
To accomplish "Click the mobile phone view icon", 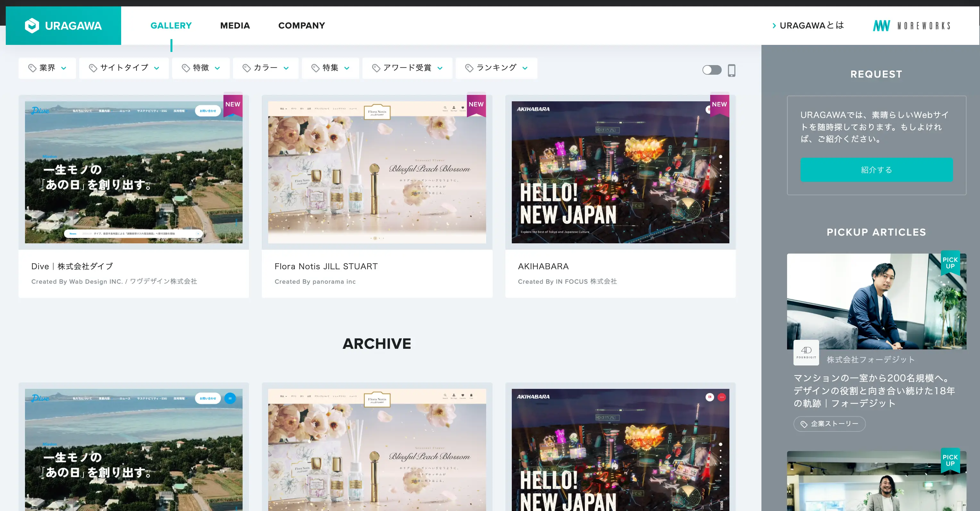I will pyautogui.click(x=731, y=70).
